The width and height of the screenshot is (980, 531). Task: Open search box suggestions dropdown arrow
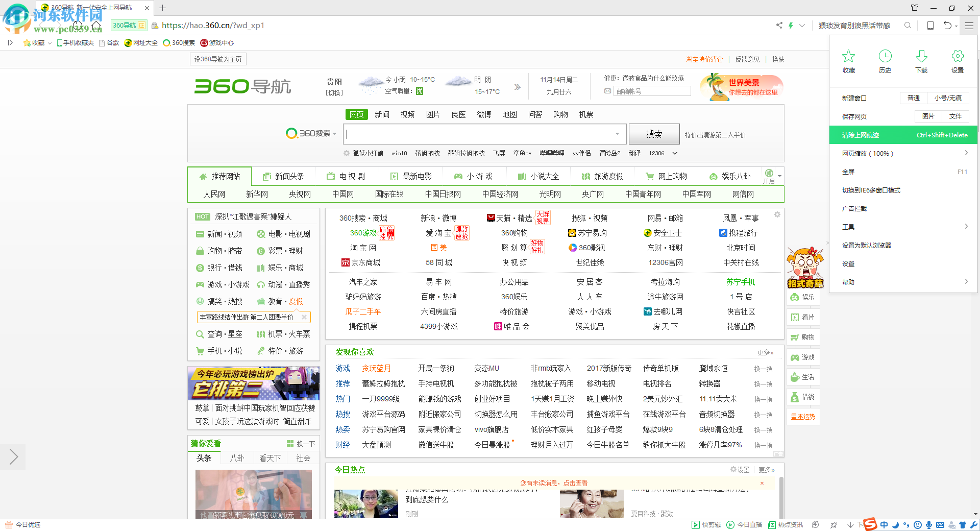click(617, 134)
